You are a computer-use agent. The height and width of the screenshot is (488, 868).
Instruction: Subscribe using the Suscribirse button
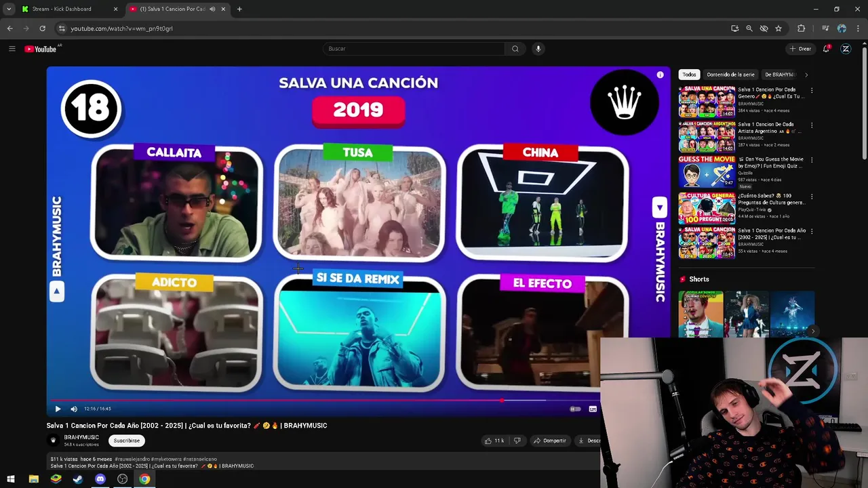127,441
